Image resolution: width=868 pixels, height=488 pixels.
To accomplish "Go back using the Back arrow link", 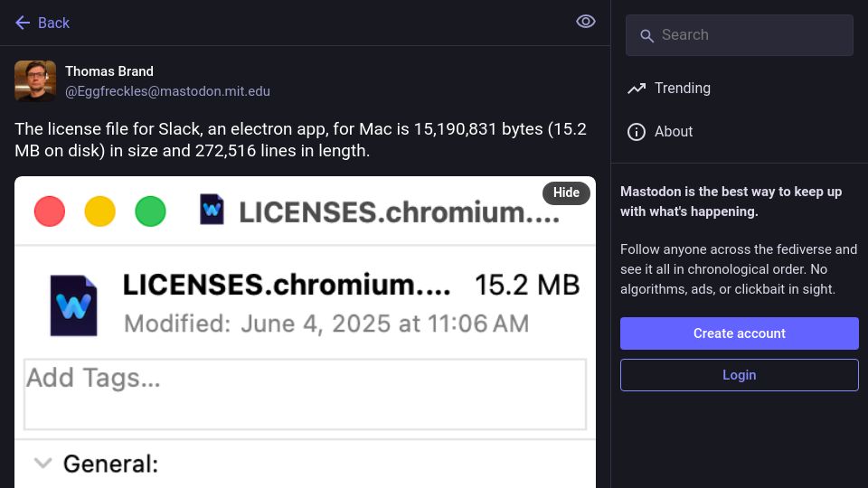I will tap(42, 23).
